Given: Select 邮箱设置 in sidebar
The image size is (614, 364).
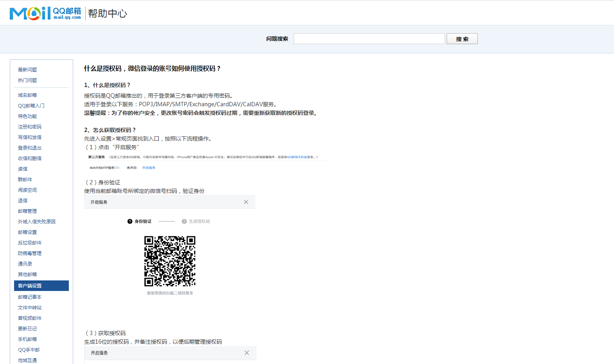Looking at the screenshot, I should [27, 232].
